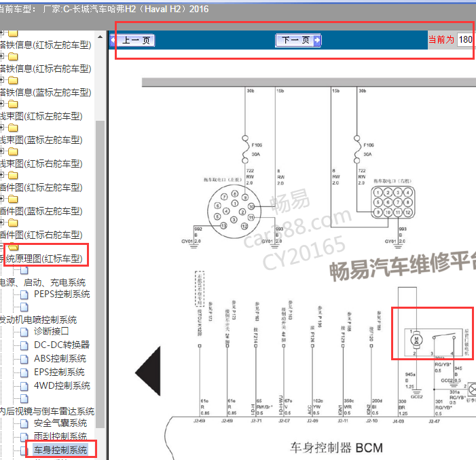The image size is (476, 460).
Task: Click document icon beside 4WD控制系统
Action: [x=24, y=386]
